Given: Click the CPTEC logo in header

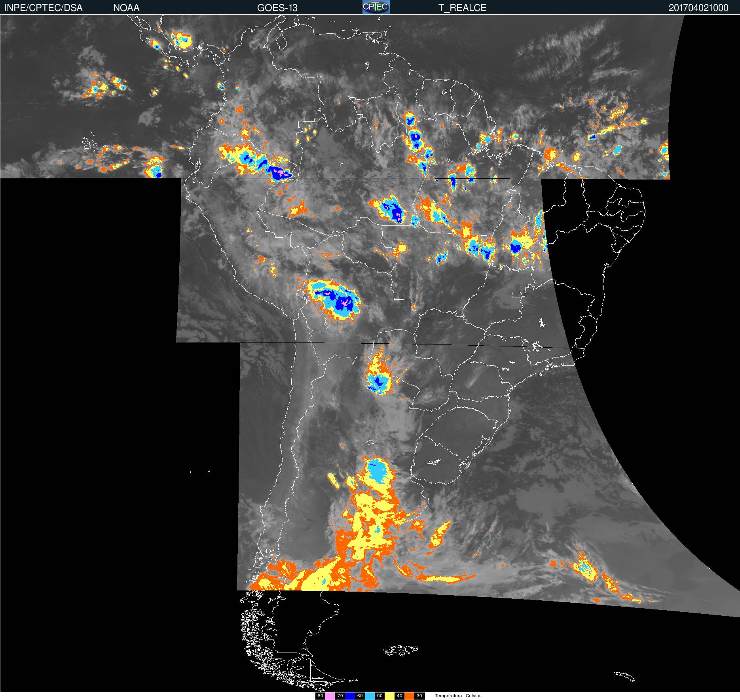Looking at the screenshot, I should (x=376, y=7).
